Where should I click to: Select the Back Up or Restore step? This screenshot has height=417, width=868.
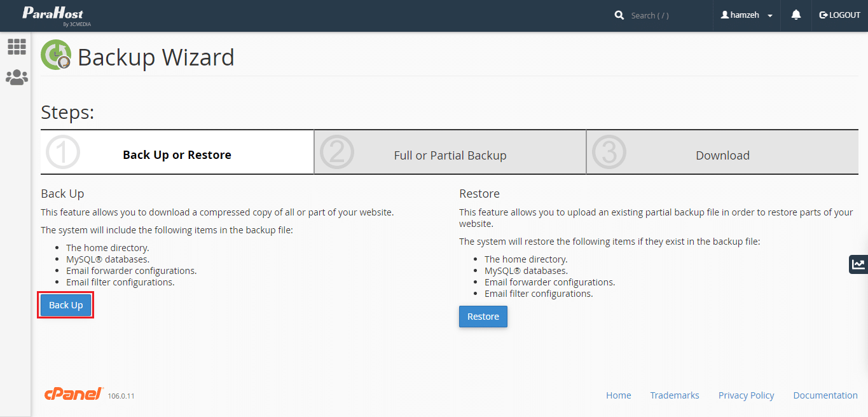[177, 155]
